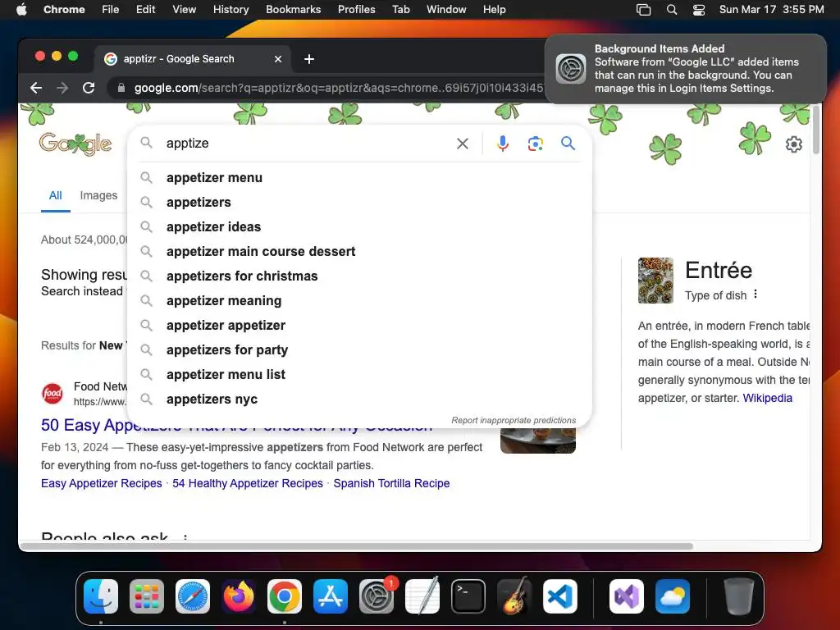This screenshot has width=840, height=630.
Task: Click 'Report inappropriate predictions' link
Action: [514, 421]
